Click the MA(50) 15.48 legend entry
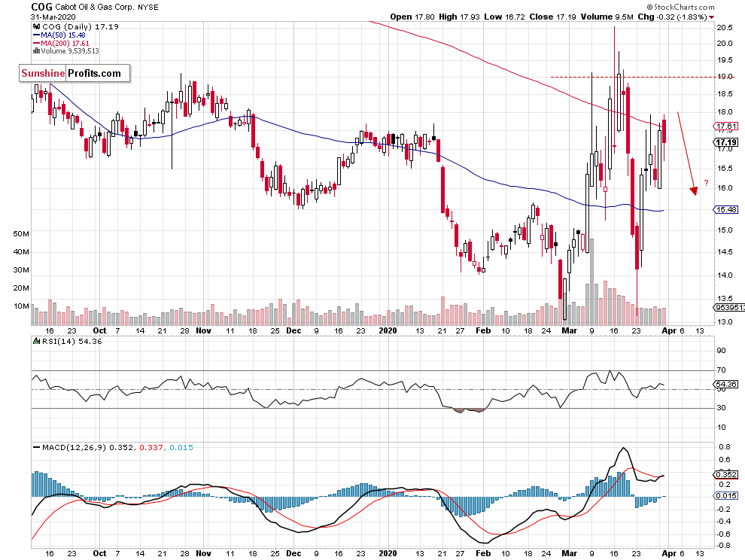 click(63, 35)
